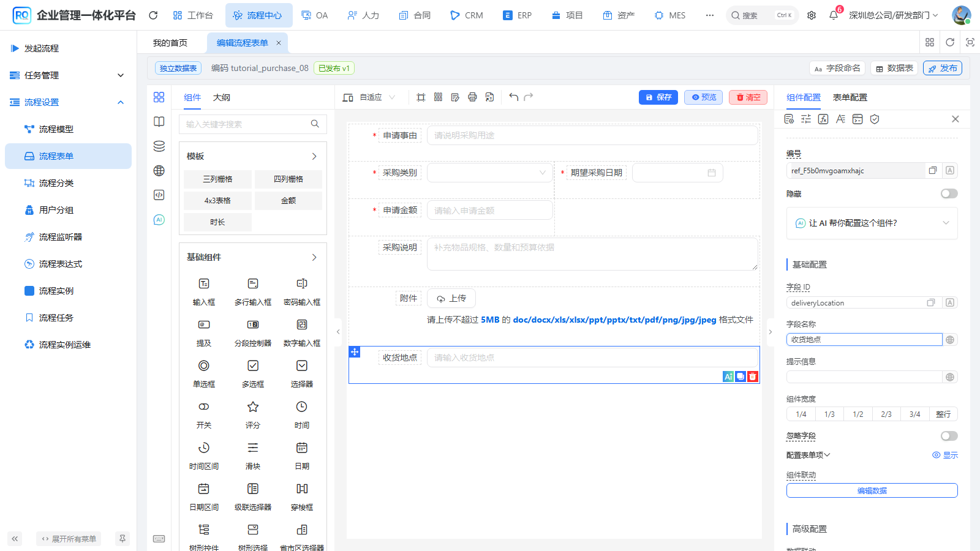Click the 期望采购日期 date picker field
The width and height of the screenshot is (980, 551).
[x=677, y=173]
